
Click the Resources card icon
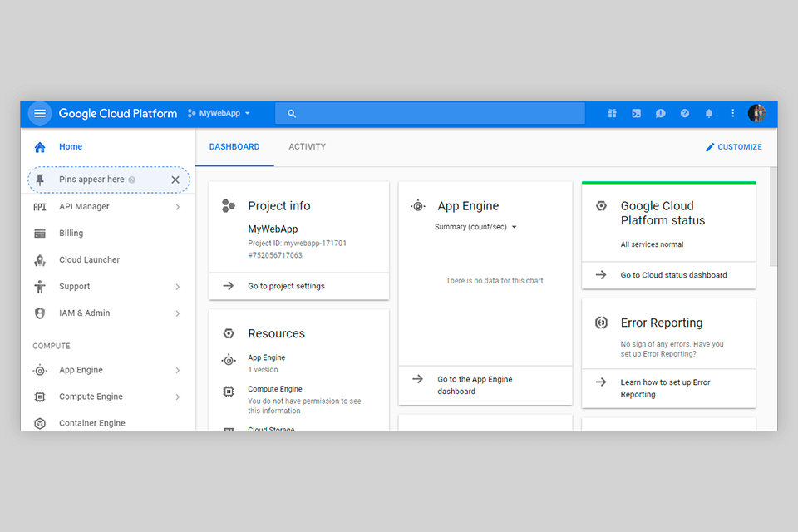229,333
